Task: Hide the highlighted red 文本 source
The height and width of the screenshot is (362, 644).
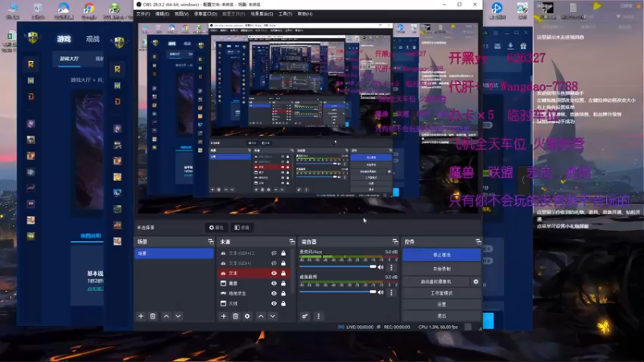Action: click(x=274, y=273)
